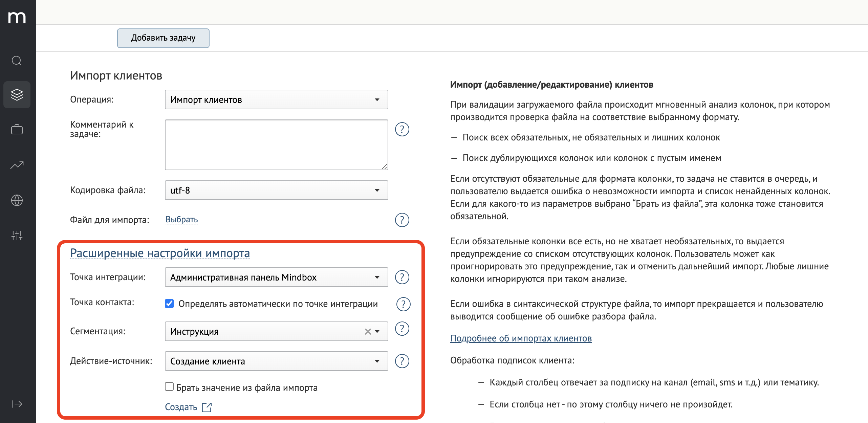Click resize handle of comment text area
This screenshot has width=868, height=423.
point(384,166)
